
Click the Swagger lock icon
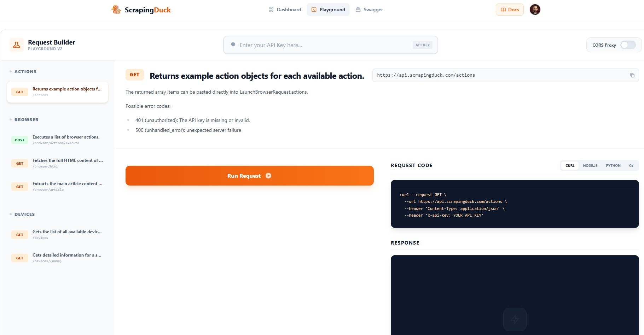pyautogui.click(x=358, y=10)
